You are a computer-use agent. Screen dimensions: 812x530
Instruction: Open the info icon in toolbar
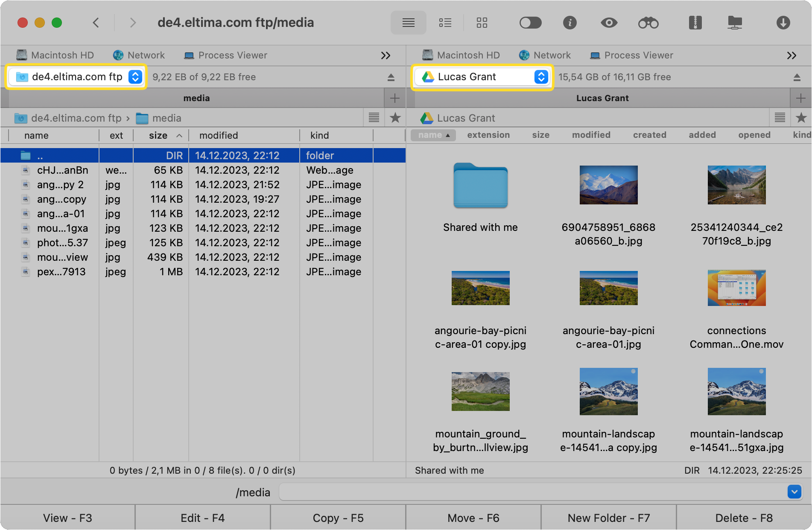(x=570, y=23)
